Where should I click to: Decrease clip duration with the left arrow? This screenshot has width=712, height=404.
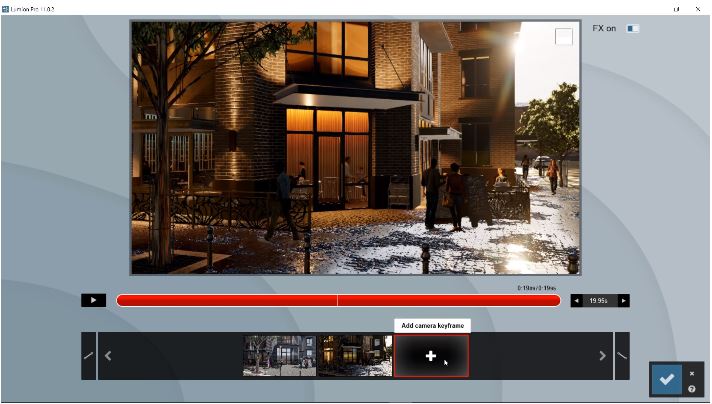coord(576,300)
